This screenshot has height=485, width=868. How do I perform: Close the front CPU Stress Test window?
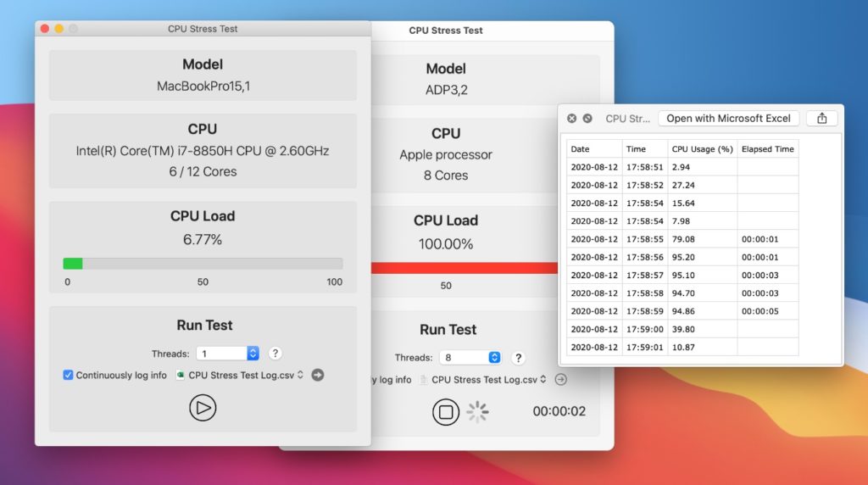pyautogui.click(x=45, y=28)
